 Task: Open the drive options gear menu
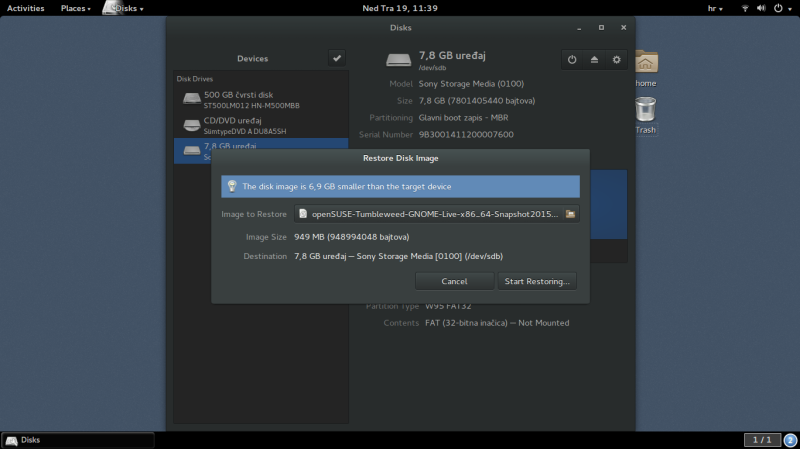click(x=617, y=59)
